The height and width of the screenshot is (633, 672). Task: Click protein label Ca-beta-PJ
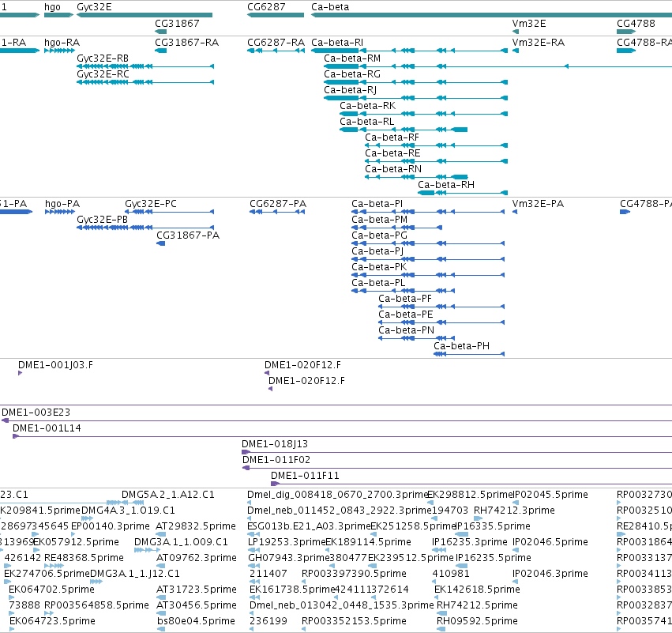pos(377,251)
